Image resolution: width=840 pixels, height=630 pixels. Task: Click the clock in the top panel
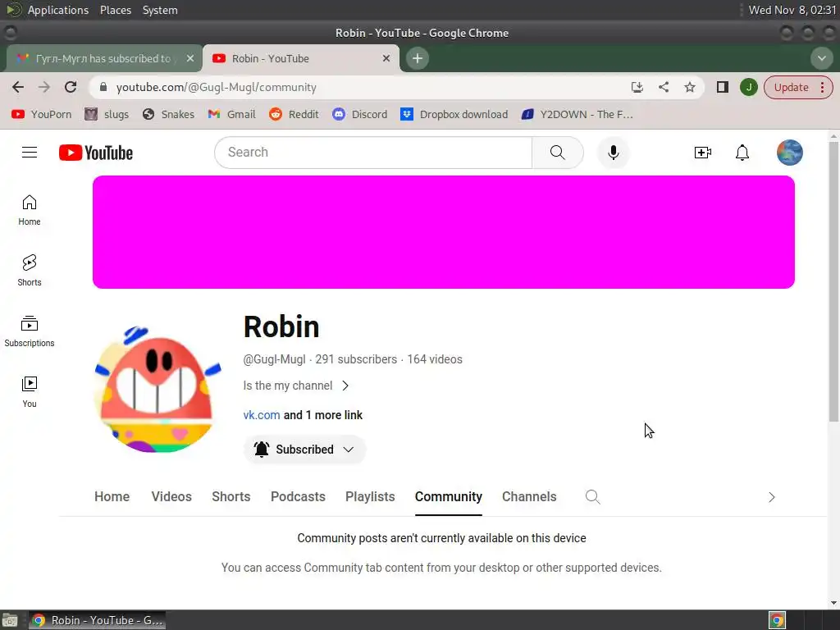(x=792, y=10)
